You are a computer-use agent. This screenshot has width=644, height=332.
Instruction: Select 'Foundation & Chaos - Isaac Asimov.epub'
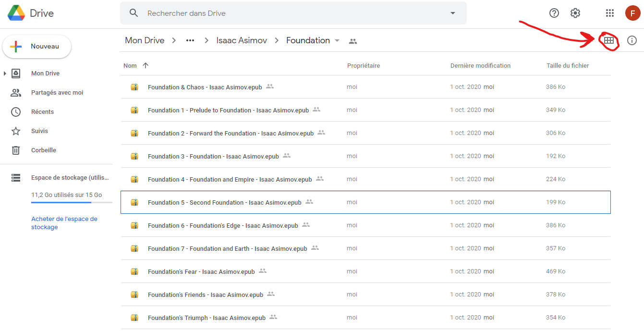point(365,87)
